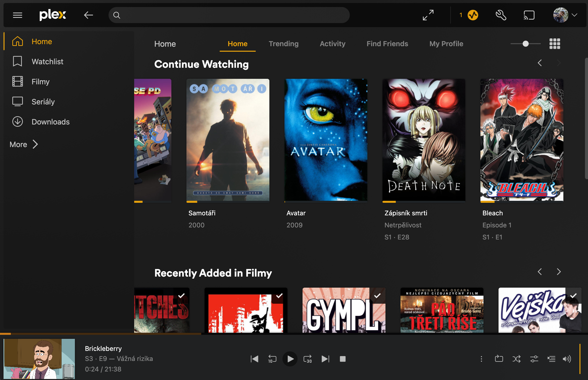
Task: Open playback settings sliders icon
Action: [534, 359]
